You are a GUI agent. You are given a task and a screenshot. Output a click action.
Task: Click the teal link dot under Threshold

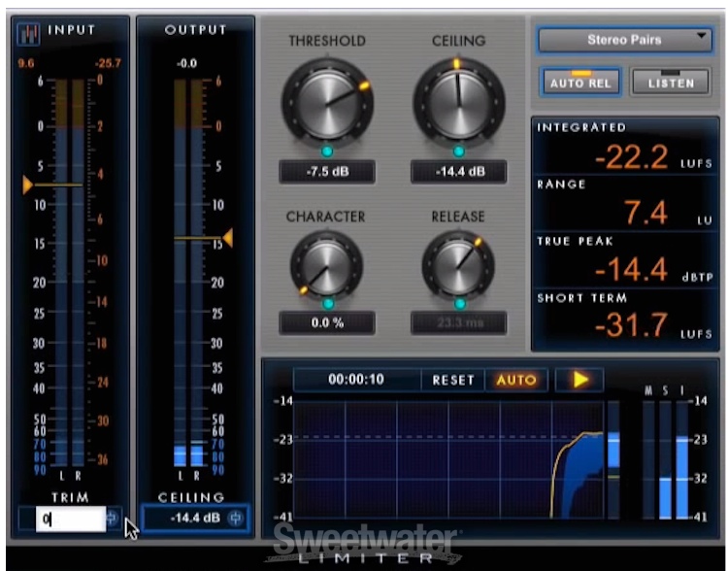(x=327, y=151)
